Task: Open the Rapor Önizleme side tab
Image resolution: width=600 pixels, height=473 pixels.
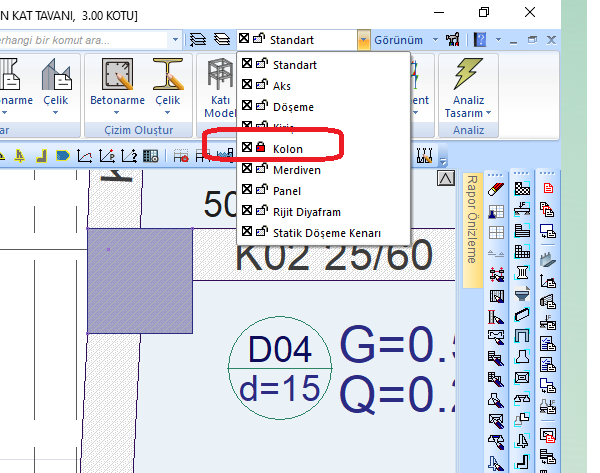Action: pyautogui.click(x=472, y=230)
